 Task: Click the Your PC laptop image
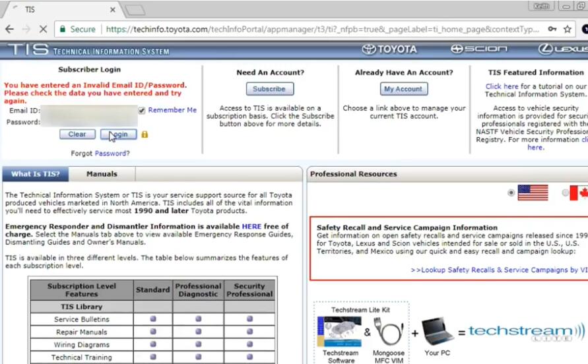click(x=438, y=332)
